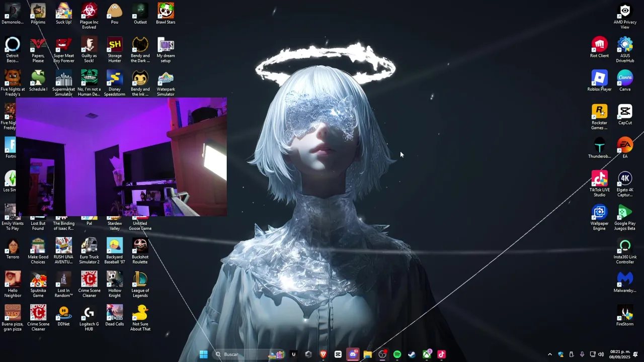Image resolution: width=644 pixels, height=362 pixels.
Task: Open the Lost In Random shortcut
Action: pyautogui.click(x=63, y=285)
